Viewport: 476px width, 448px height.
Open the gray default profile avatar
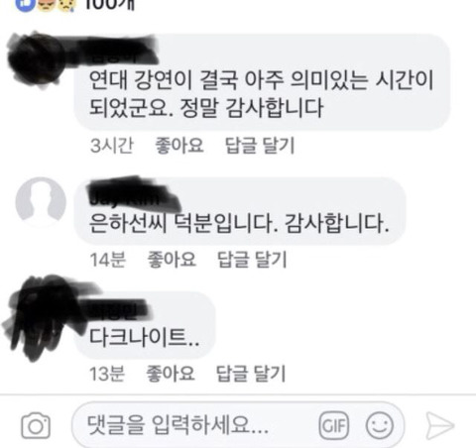(41, 199)
